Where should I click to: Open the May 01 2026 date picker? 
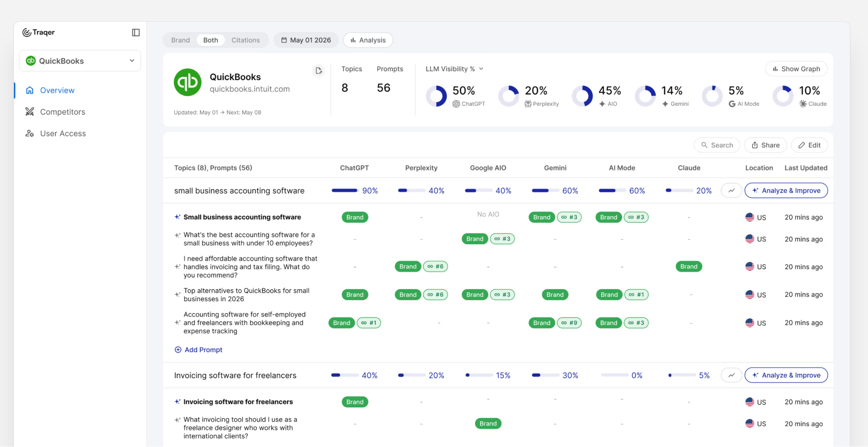[x=306, y=40]
